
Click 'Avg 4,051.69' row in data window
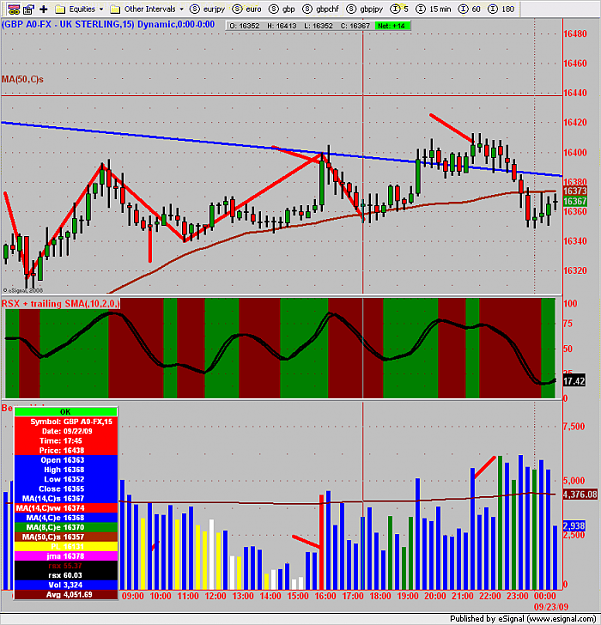coord(66,594)
